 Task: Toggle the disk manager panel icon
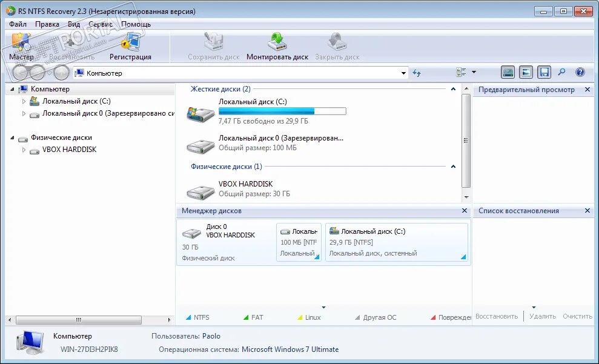(x=508, y=72)
